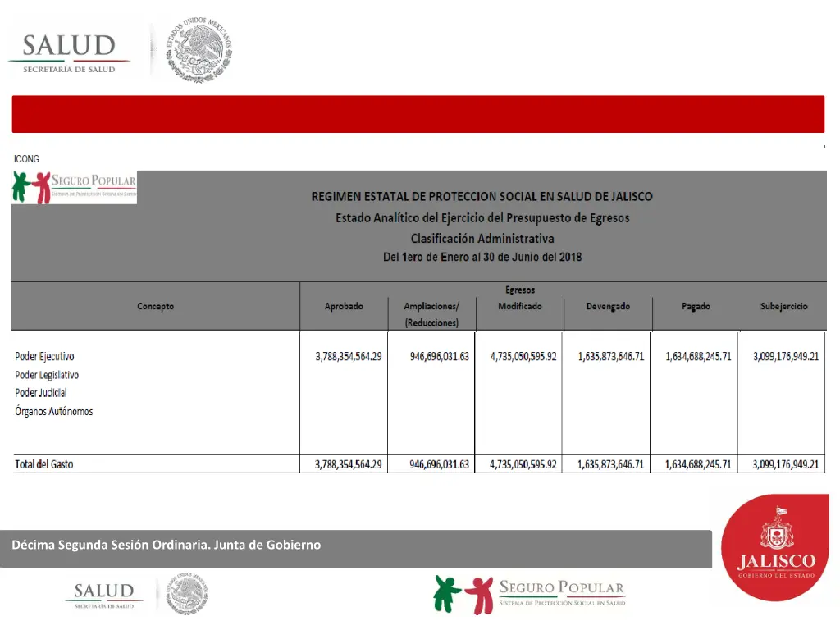Click the small SALUD logo in the footer
840x630 pixels.
click(x=104, y=596)
